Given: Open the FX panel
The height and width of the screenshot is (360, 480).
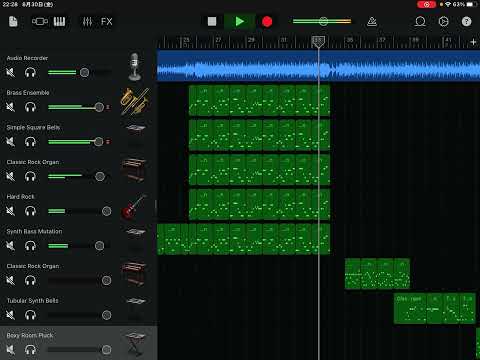Looking at the screenshot, I should 107,22.
